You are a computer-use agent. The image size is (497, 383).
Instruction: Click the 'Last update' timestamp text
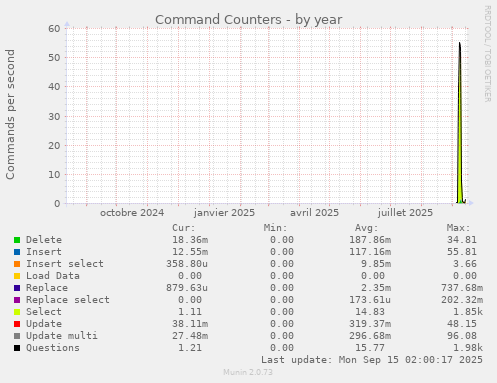click(x=372, y=360)
